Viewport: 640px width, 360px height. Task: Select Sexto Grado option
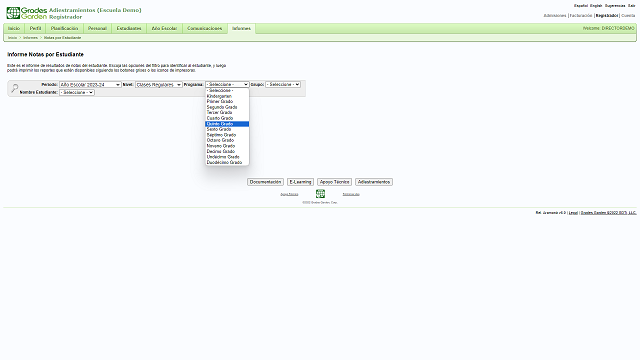coord(227,129)
